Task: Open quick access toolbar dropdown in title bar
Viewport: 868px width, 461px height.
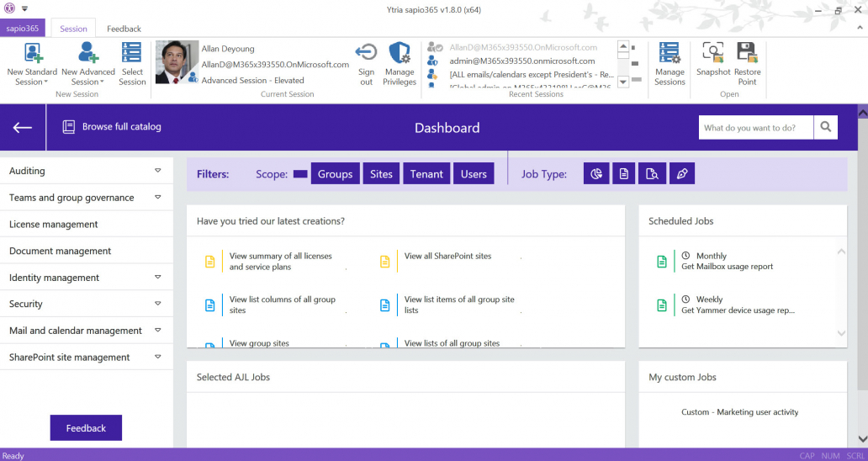Action: 24,9
